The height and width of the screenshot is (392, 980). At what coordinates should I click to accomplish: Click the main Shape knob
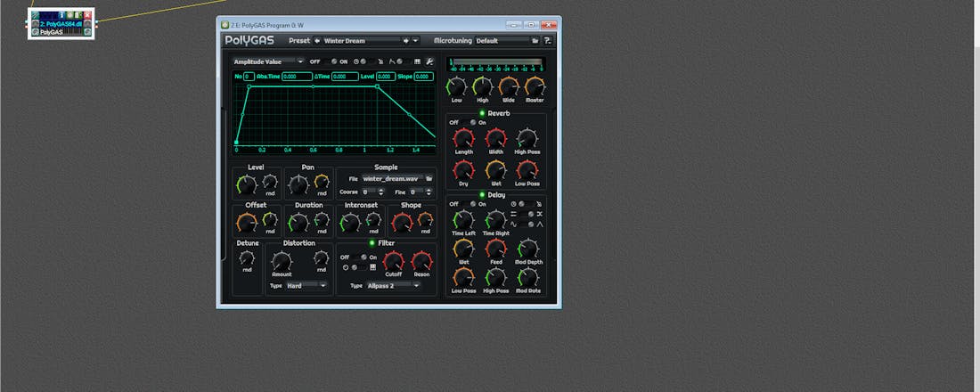click(x=402, y=222)
